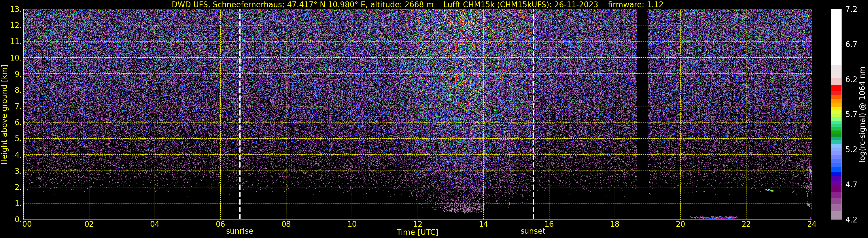Pick the white top section of the colorbar

[x=836, y=37]
